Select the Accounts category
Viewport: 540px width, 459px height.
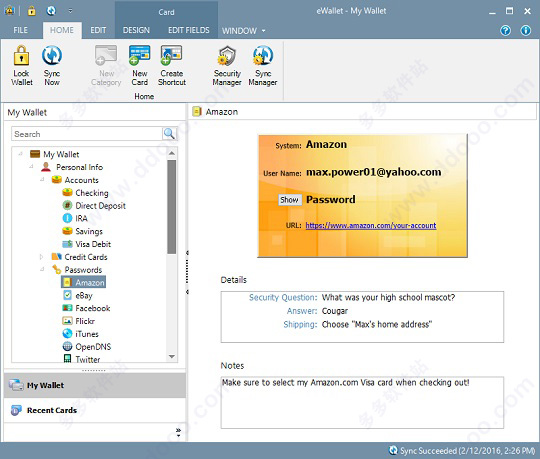81,180
